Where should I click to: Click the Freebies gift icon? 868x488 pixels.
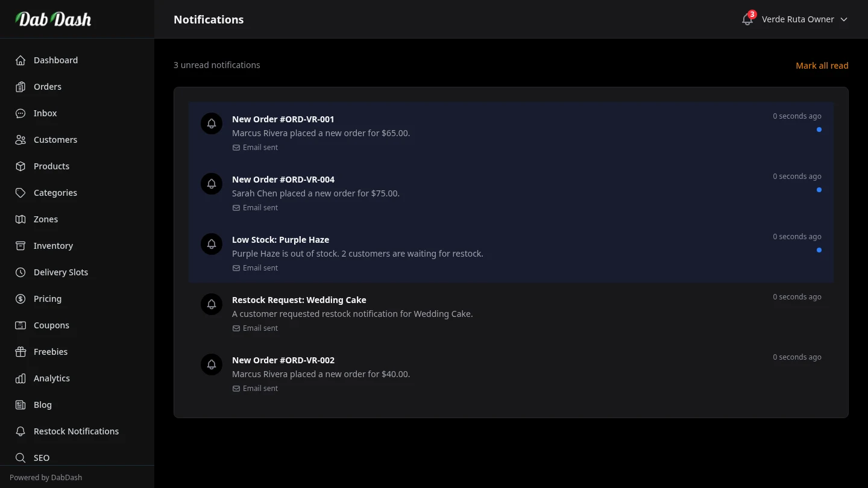pyautogui.click(x=20, y=352)
